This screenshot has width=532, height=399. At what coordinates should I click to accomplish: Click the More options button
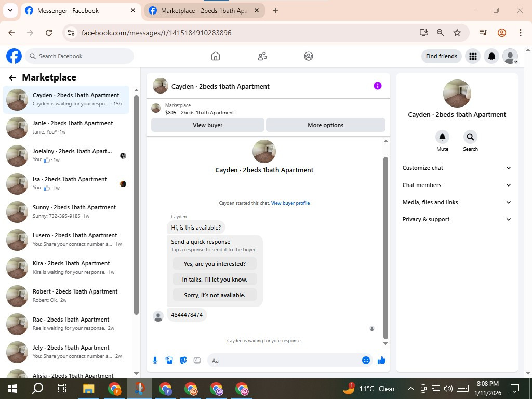click(x=325, y=125)
